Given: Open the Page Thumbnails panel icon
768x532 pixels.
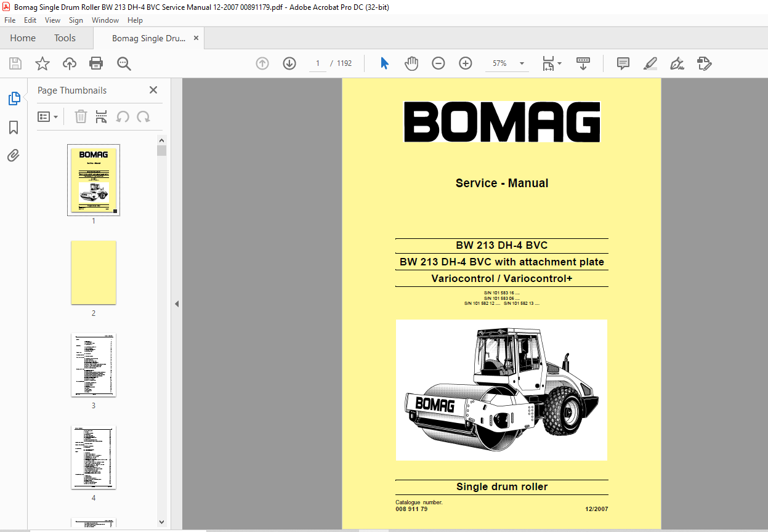Looking at the screenshot, I should coord(14,99).
